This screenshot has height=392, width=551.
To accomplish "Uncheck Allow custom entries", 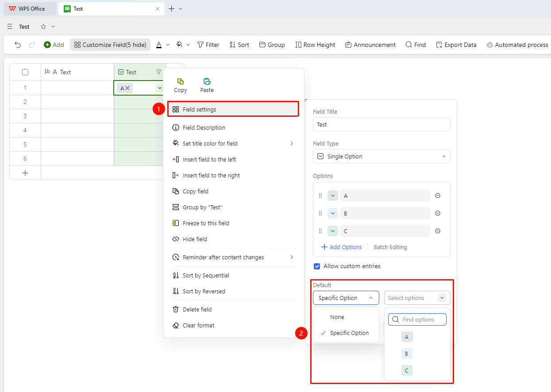I will [x=317, y=266].
